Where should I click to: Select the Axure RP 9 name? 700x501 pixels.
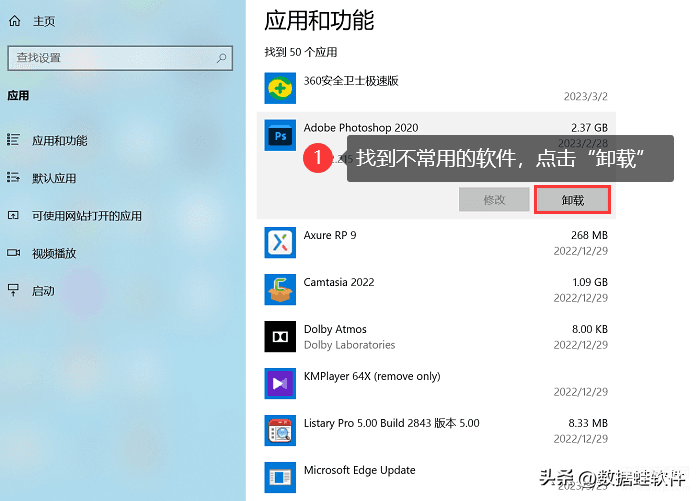click(x=330, y=235)
